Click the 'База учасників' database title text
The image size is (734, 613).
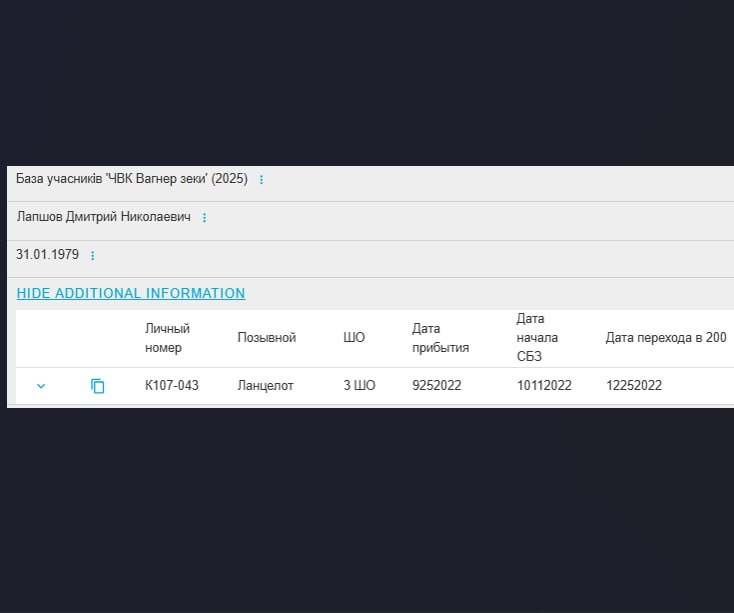tap(131, 179)
